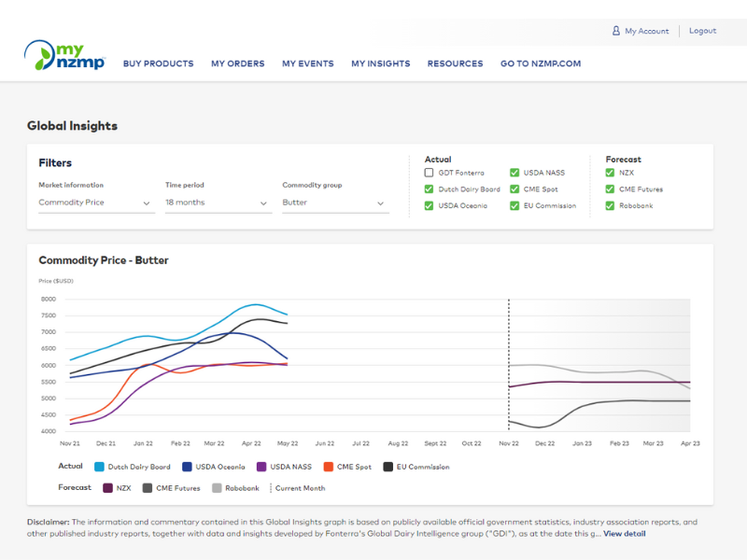
Task: Uncheck the Dutch Dairy Board checkbox
Action: [x=429, y=189]
